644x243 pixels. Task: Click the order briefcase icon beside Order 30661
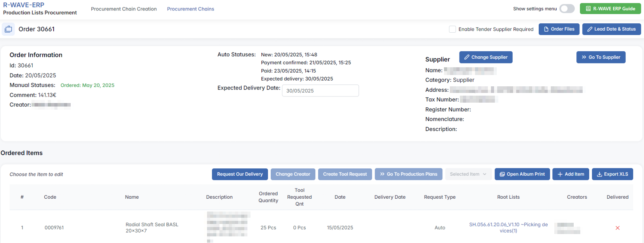pos(8,29)
